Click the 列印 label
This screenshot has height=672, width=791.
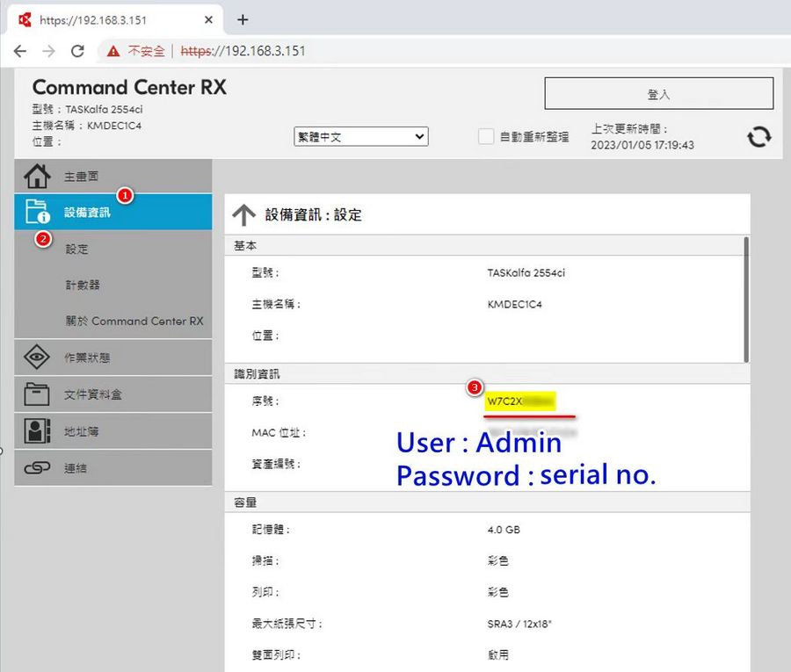pos(265,592)
